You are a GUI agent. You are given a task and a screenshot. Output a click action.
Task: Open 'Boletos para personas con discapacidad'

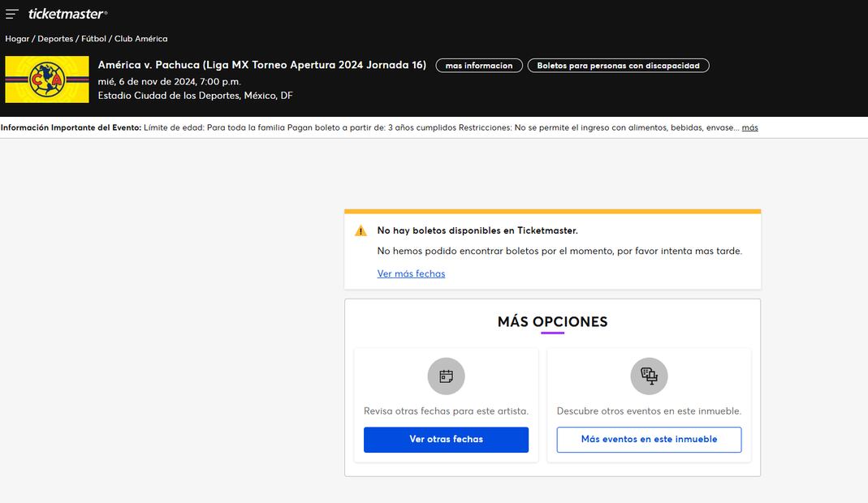click(618, 66)
